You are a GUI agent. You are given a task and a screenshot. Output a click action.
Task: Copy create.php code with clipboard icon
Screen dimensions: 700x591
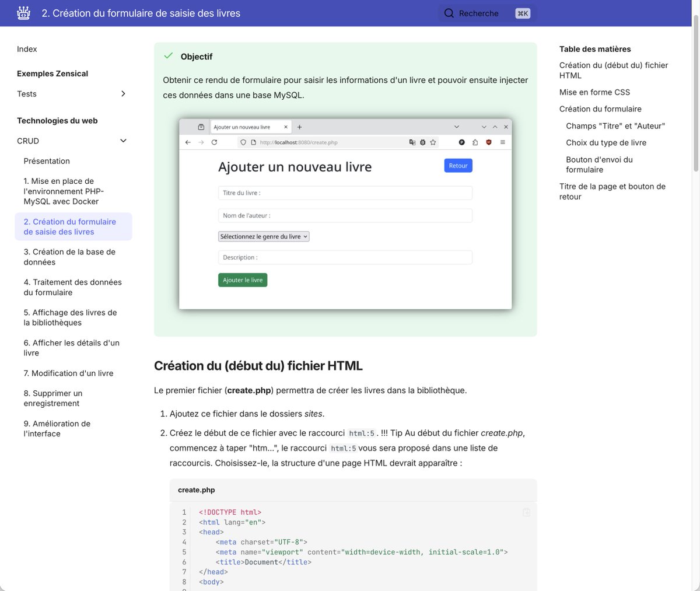pos(526,512)
